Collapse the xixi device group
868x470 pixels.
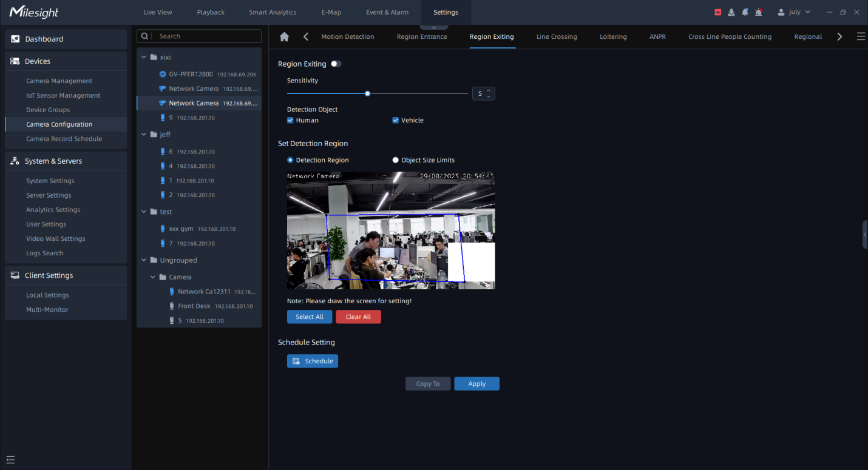144,57
